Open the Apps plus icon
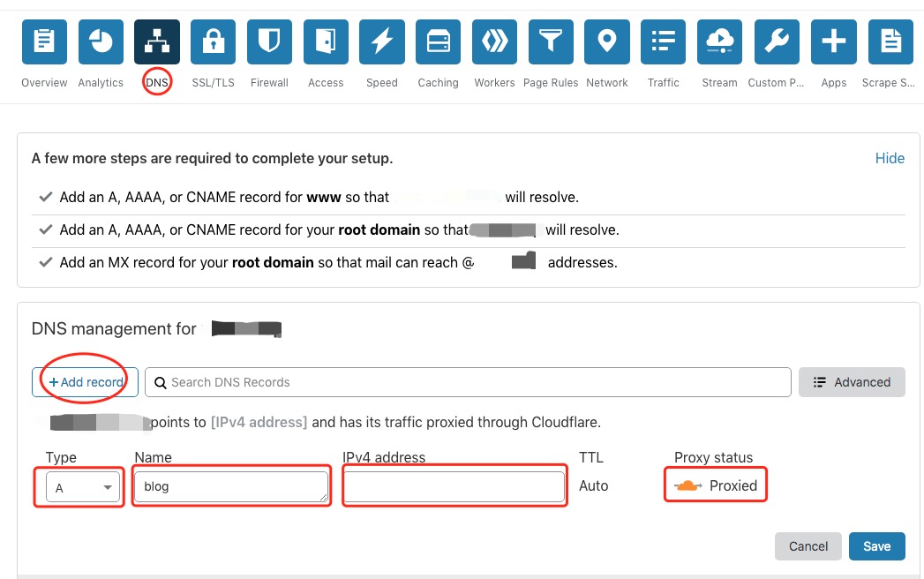924x579 pixels. click(834, 41)
